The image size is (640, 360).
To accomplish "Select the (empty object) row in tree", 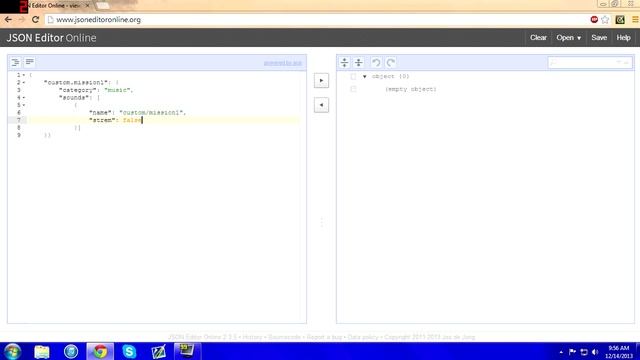I will (411, 89).
